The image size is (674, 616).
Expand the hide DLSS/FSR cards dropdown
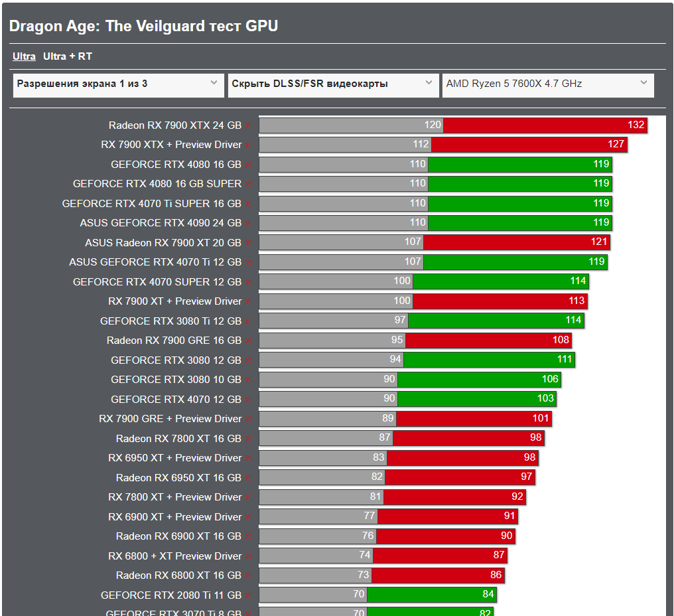(x=333, y=84)
